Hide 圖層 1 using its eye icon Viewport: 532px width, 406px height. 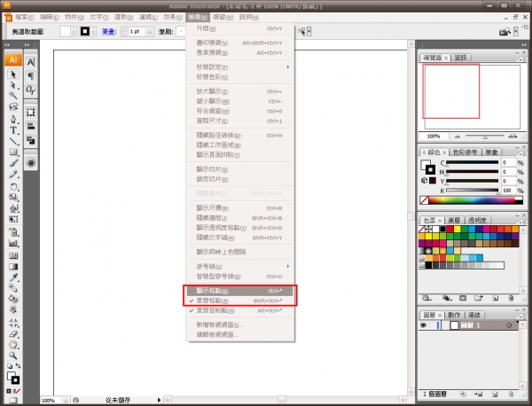coord(423,325)
